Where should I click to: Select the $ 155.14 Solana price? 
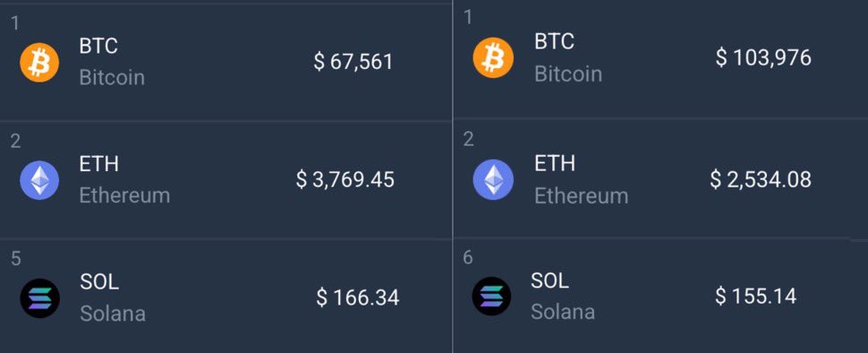[x=755, y=296]
